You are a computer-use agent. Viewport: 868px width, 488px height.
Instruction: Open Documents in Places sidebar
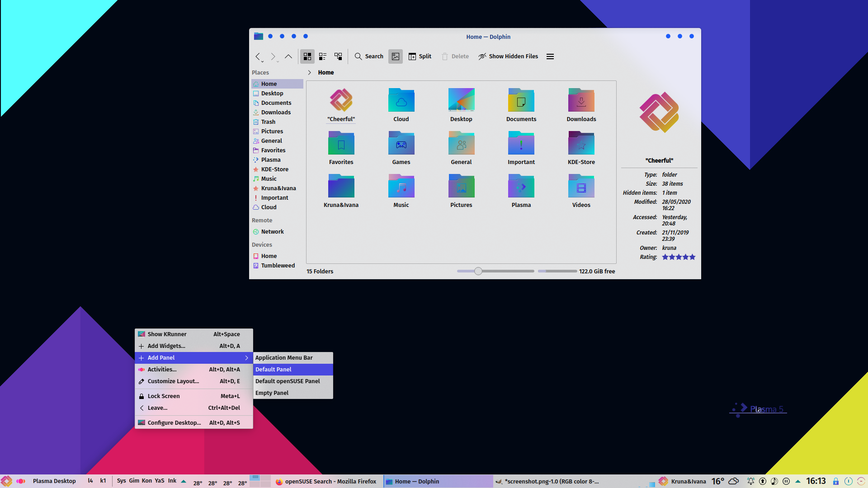tap(277, 103)
